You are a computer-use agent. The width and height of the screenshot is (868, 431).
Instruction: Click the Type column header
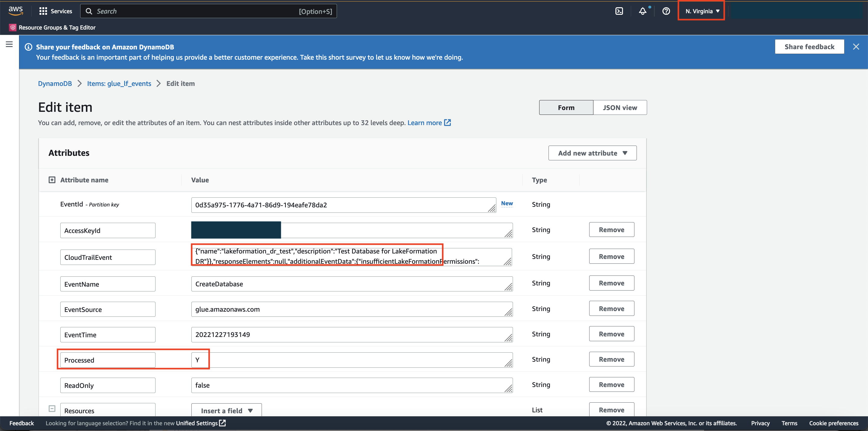point(539,180)
